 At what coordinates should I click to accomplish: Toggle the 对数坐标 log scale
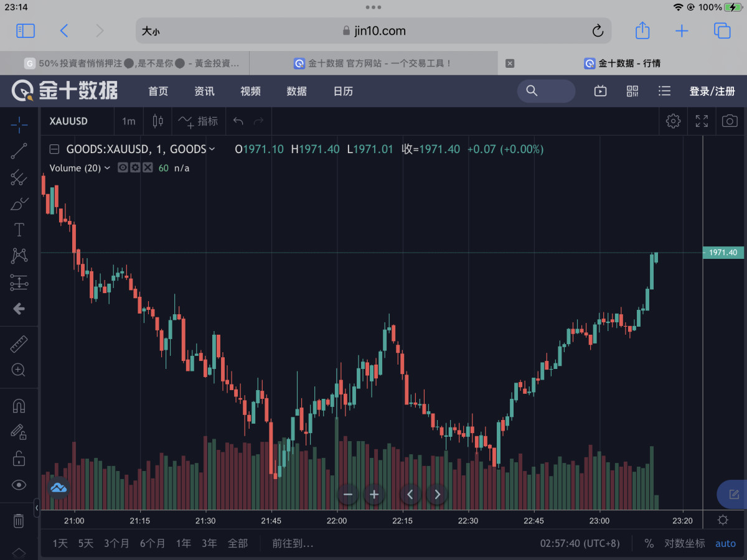684,543
